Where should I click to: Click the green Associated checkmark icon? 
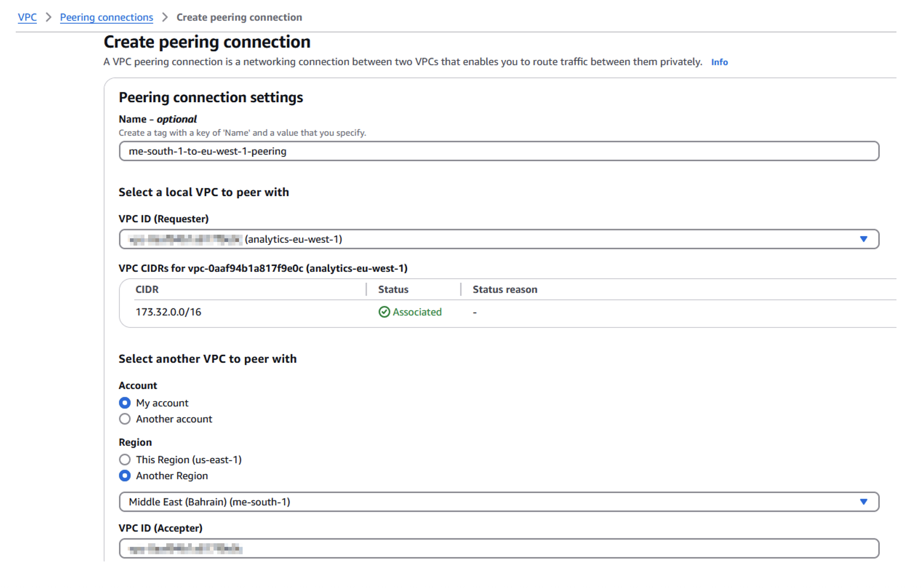(384, 312)
